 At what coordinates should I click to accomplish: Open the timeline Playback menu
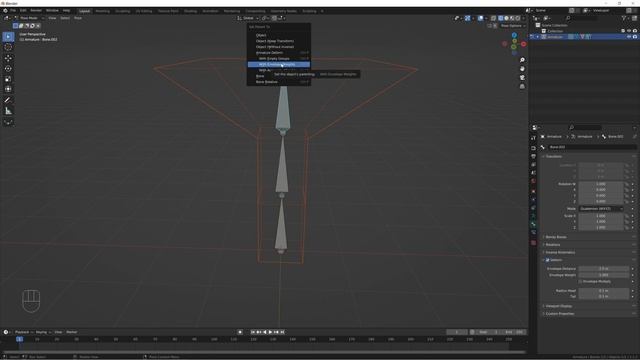click(x=24, y=332)
